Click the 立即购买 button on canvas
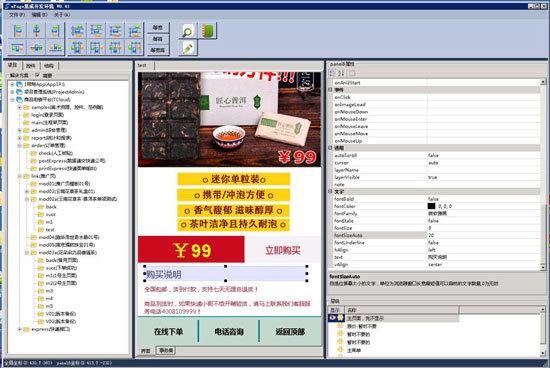The image size is (550, 368). [x=282, y=249]
